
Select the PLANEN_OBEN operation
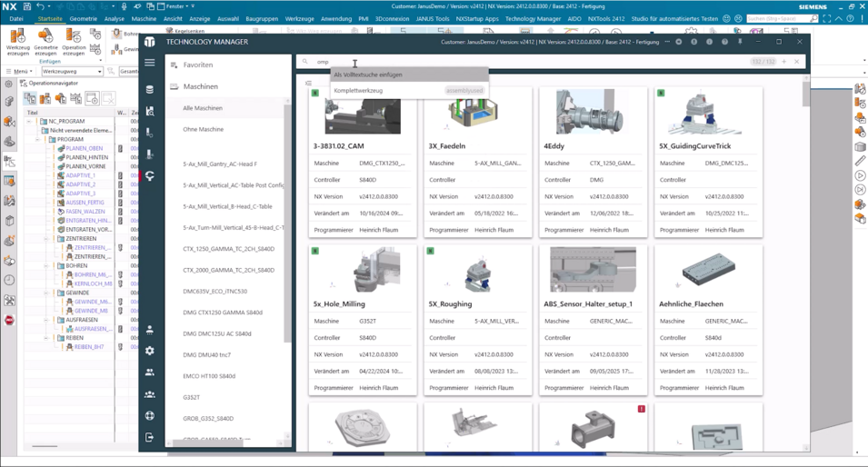[85, 148]
